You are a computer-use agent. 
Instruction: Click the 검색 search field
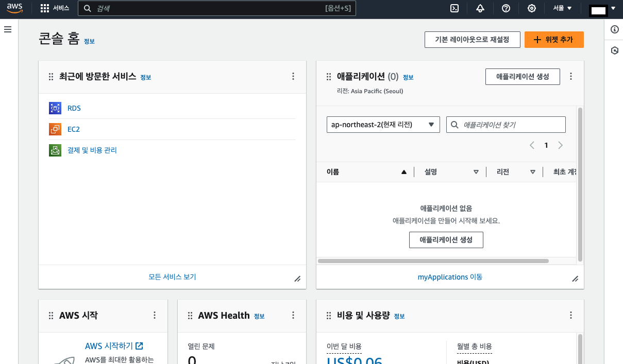217,8
